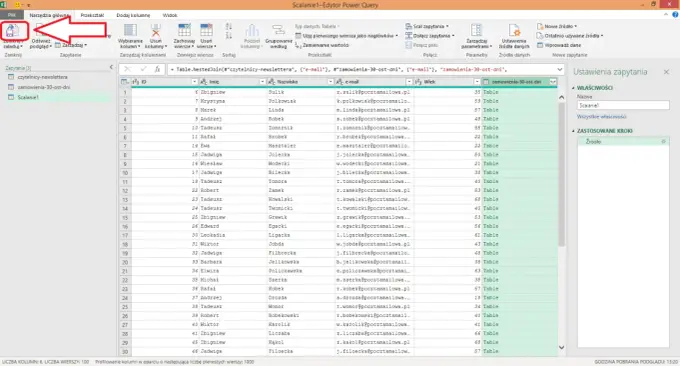Collapse WŁAŚCIWOŚCI section triangle
Image resolution: width=680 pixels, height=366 pixels.
573,88
